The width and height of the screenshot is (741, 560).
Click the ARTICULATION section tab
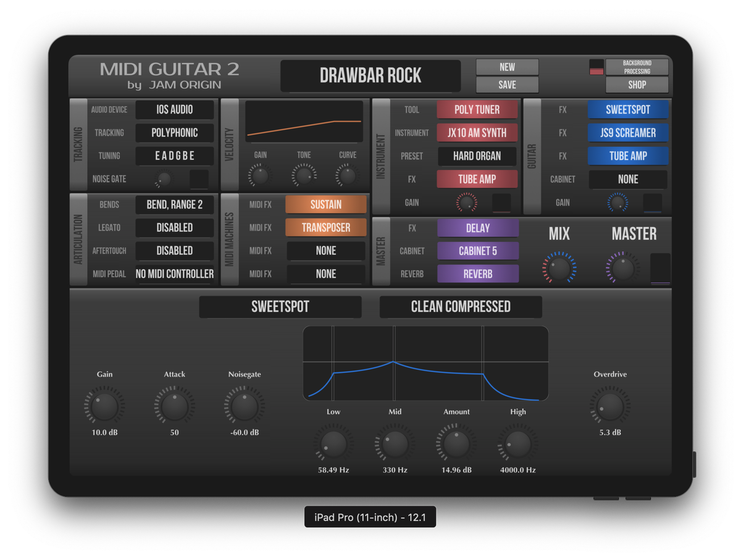(x=78, y=240)
